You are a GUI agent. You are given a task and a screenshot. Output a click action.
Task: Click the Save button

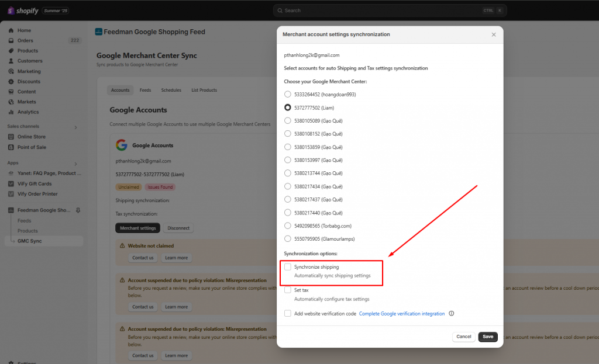click(x=488, y=337)
